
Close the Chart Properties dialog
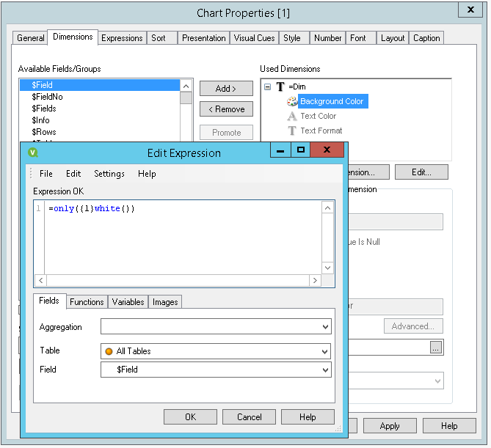pyautogui.click(x=470, y=10)
